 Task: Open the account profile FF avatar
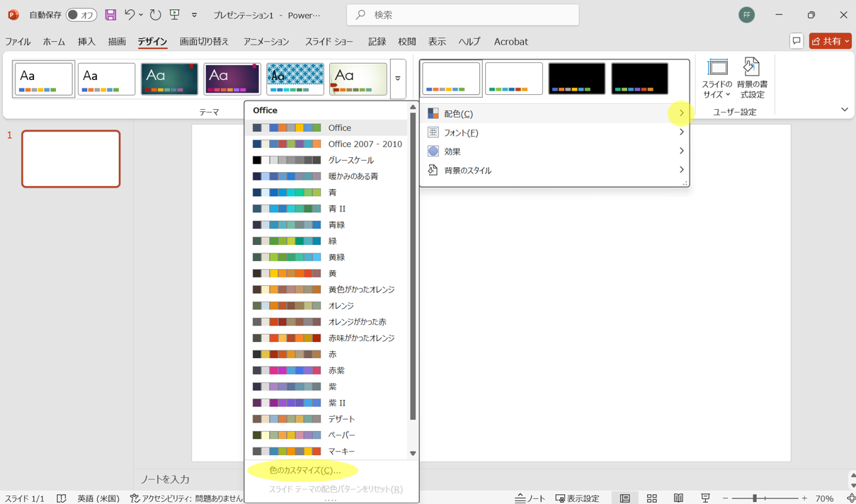tap(746, 15)
